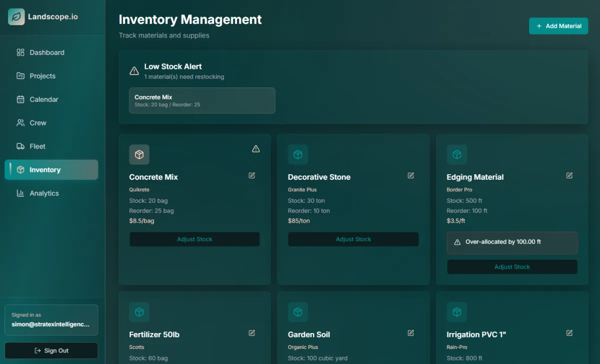Edit the Concrete Mix material via pencil icon
Screen dimensions: 600x364
(252, 175)
